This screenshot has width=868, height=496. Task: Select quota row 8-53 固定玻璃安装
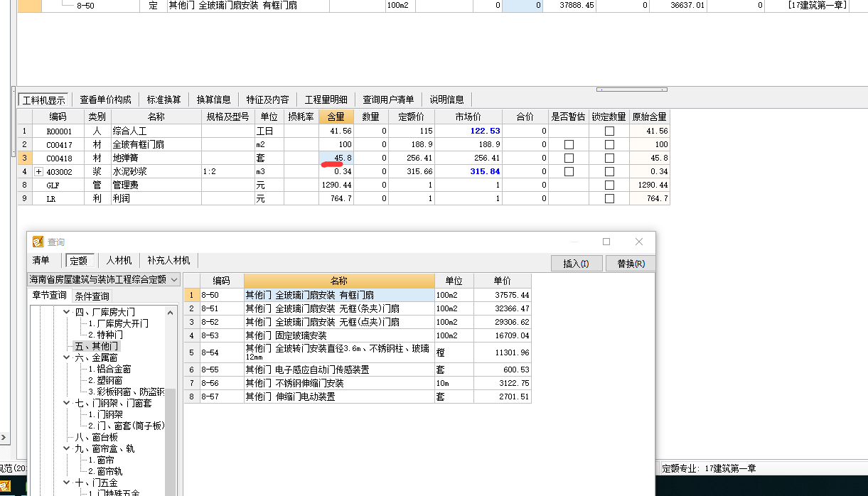coord(358,335)
